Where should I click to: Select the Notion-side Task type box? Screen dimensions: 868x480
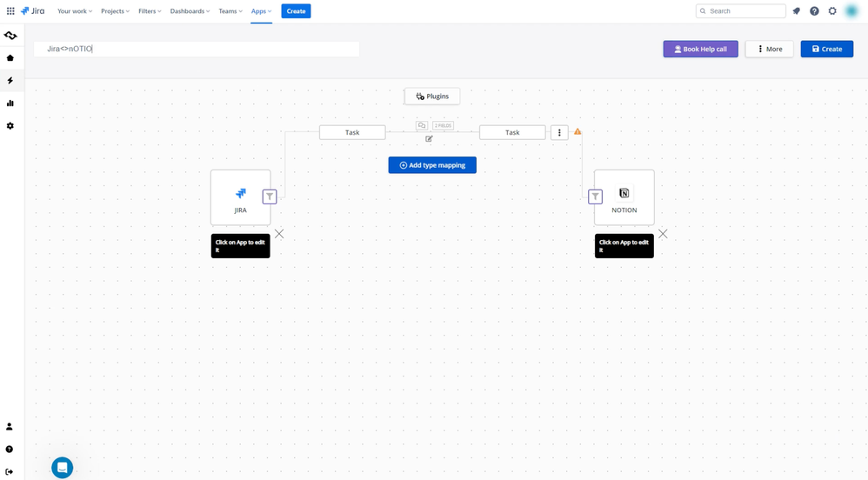pyautogui.click(x=512, y=132)
